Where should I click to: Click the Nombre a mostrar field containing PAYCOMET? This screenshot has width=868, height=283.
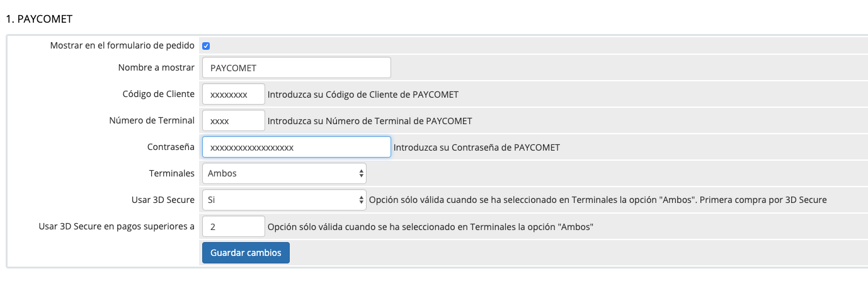pos(297,67)
